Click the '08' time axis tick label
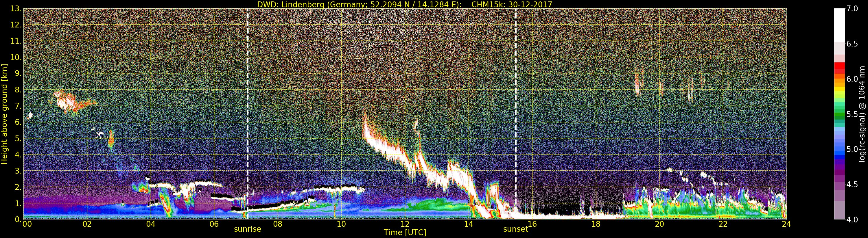Viewport: 868px width, 238px height. click(x=278, y=224)
